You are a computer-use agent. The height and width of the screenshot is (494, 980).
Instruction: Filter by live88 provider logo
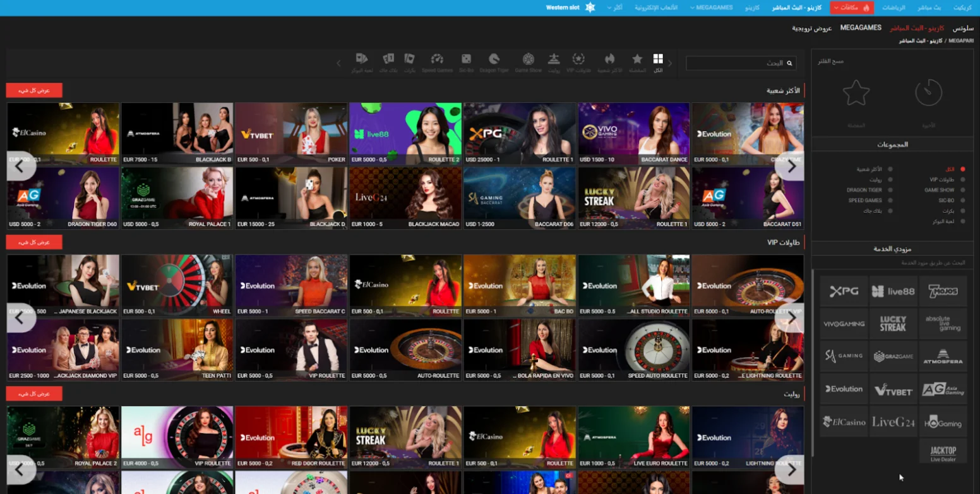(893, 291)
